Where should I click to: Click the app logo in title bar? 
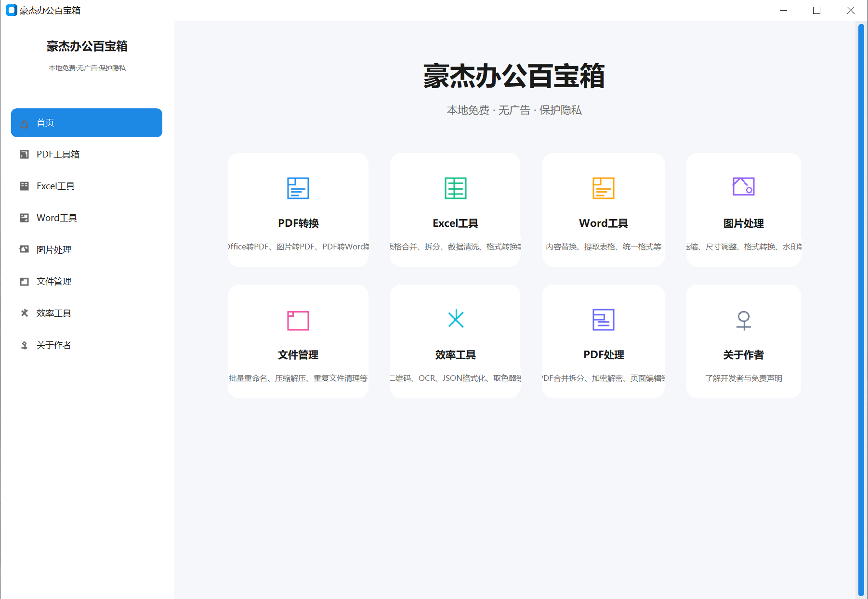(x=12, y=10)
